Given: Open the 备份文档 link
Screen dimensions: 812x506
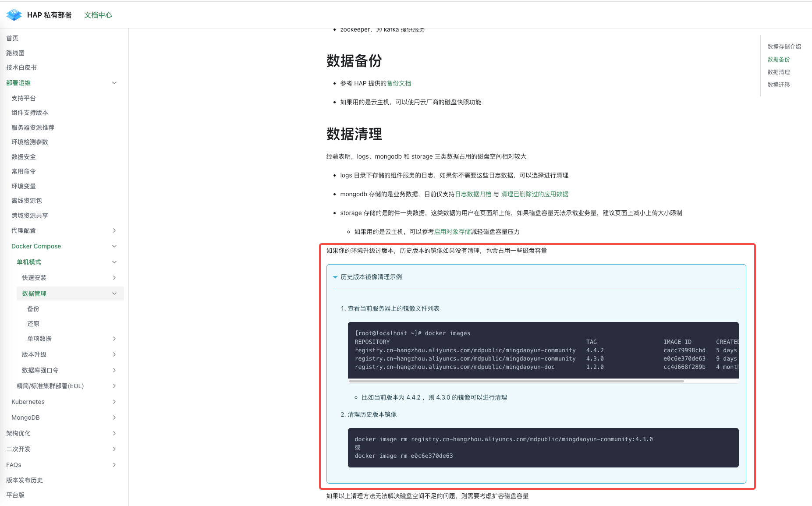Looking at the screenshot, I should click(x=399, y=83).
